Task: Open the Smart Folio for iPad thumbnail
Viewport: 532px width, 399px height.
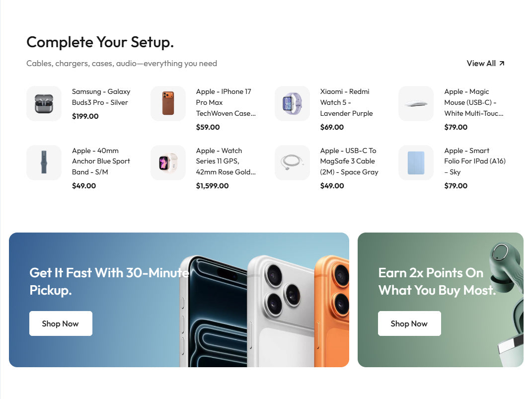Action: click(416, 162)
